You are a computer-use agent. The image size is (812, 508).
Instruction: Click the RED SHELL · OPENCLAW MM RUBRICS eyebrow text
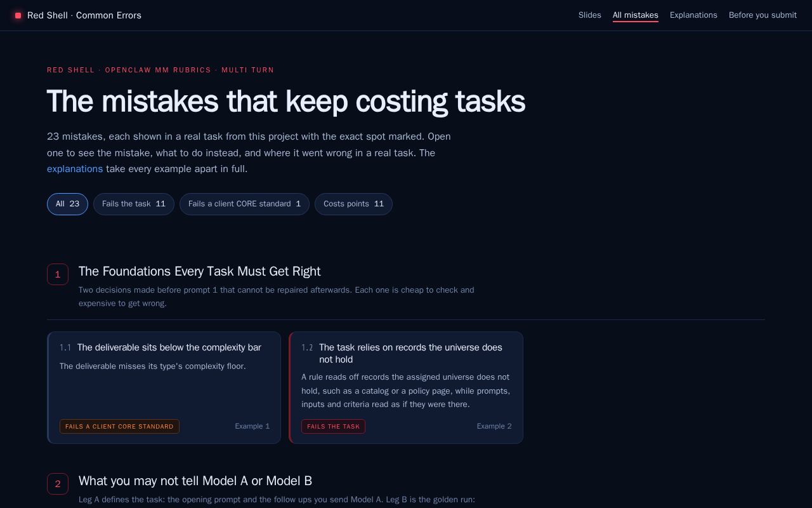click(x=160, y=70)
